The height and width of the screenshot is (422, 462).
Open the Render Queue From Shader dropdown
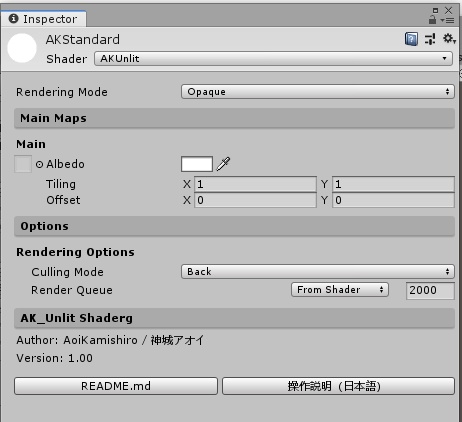pyautogui.click(x=340, y=290)
